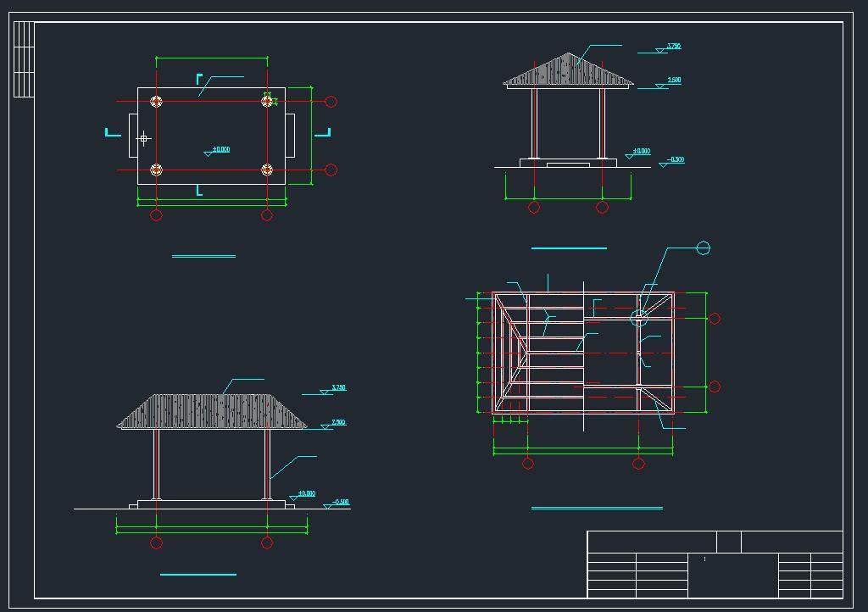Select the left grid bubble below the roof framing plan
Screen dimensions: 868x612
pos(528,463)
